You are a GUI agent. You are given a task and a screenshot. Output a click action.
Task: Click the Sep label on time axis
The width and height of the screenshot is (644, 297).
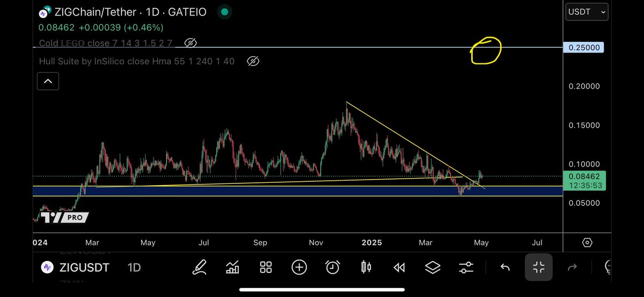[x=260, y=242]
